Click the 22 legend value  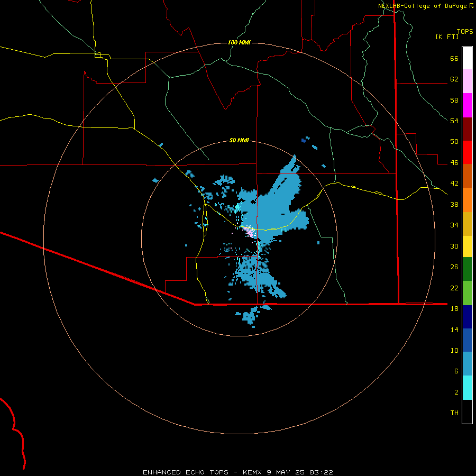point(454,288)
